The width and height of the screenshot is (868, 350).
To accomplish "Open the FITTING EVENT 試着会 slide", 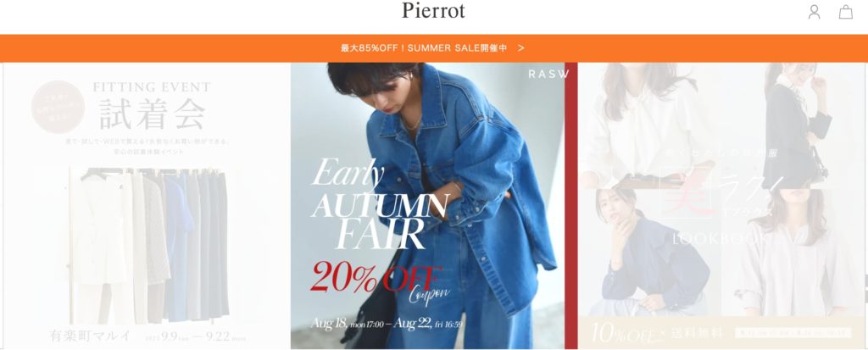I will click(x=146, y=205).
